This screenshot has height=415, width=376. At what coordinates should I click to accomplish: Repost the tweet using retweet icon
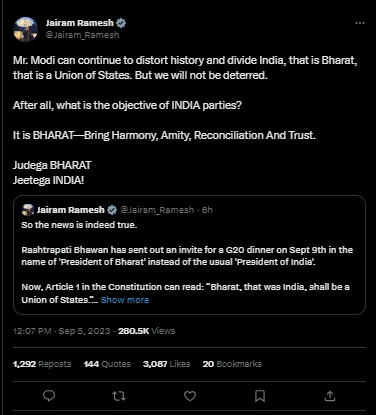click(x=119, y=396)
